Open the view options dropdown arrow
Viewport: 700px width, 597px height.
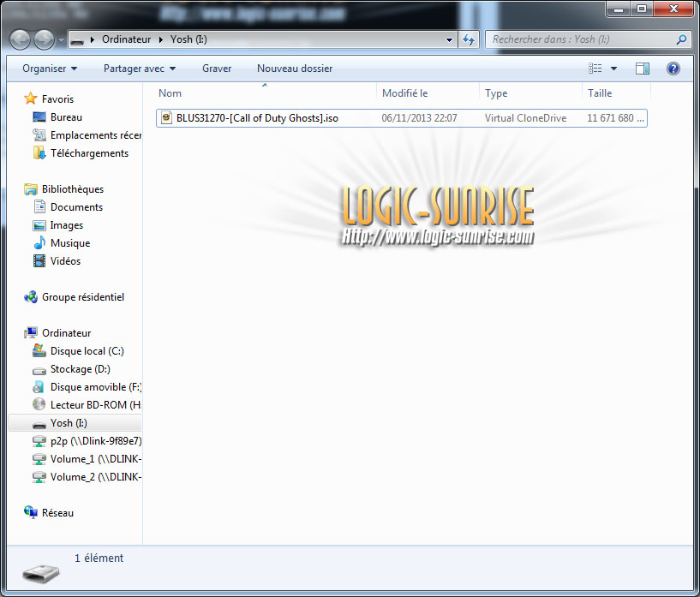pos(613,69)
